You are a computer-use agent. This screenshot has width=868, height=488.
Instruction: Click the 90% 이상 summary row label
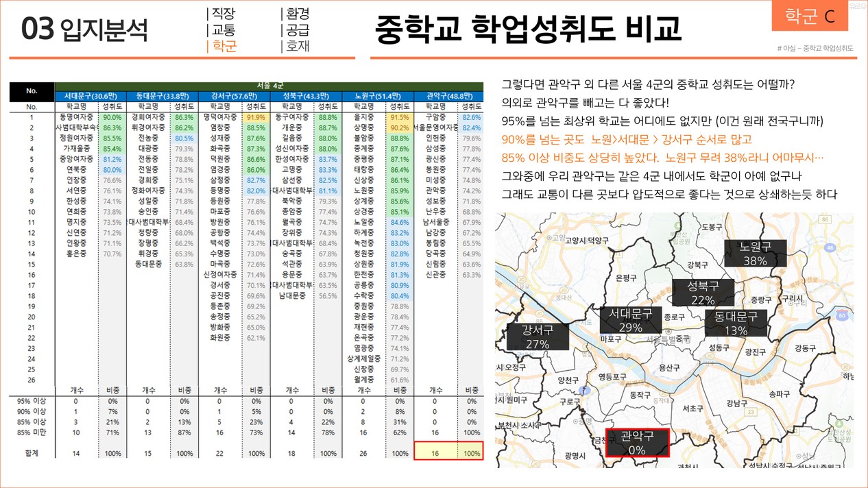[x=31, y=411]
